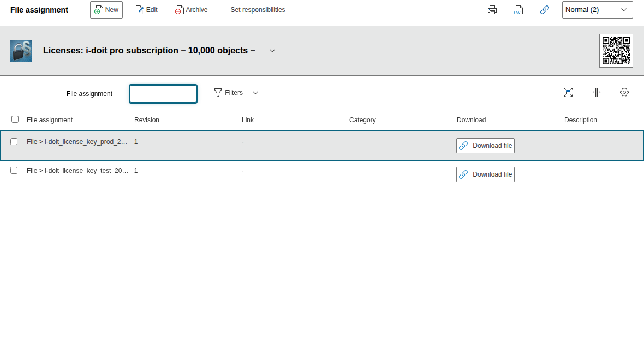644x349 pixels.
Task: Click the license object title text
Action: click(x=149, y=51)
